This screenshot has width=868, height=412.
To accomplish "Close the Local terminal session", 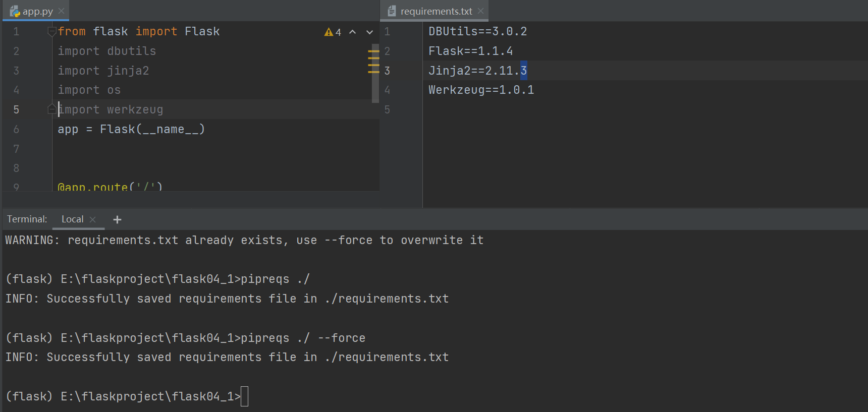I will pos(93,219).
